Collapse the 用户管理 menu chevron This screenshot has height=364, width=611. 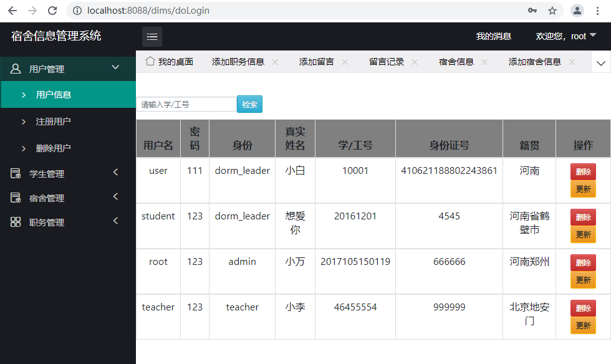click(115, 67)
